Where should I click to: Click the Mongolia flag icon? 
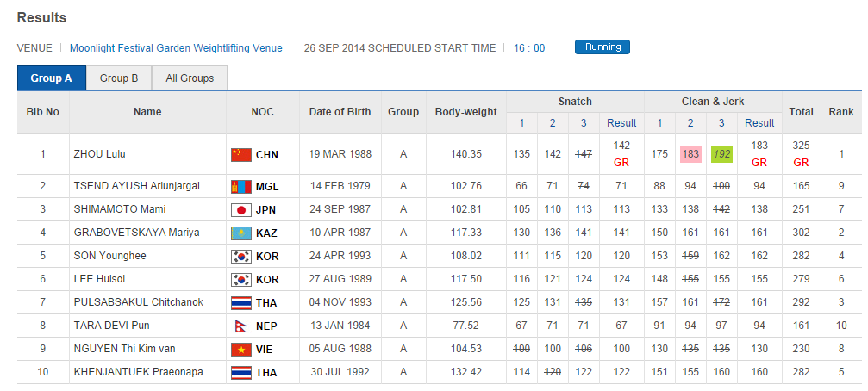pos(240,186)
